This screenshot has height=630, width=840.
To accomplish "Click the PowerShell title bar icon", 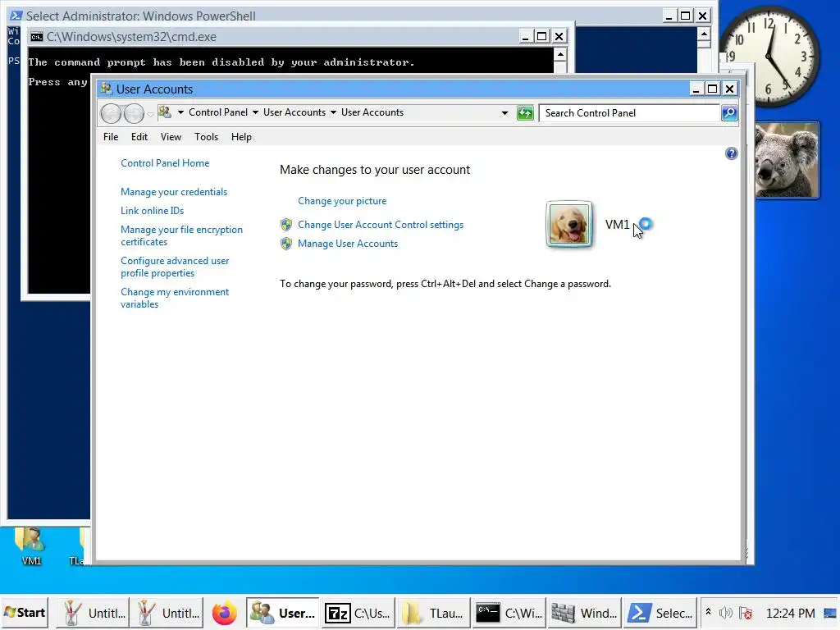I will pos(16,16).
